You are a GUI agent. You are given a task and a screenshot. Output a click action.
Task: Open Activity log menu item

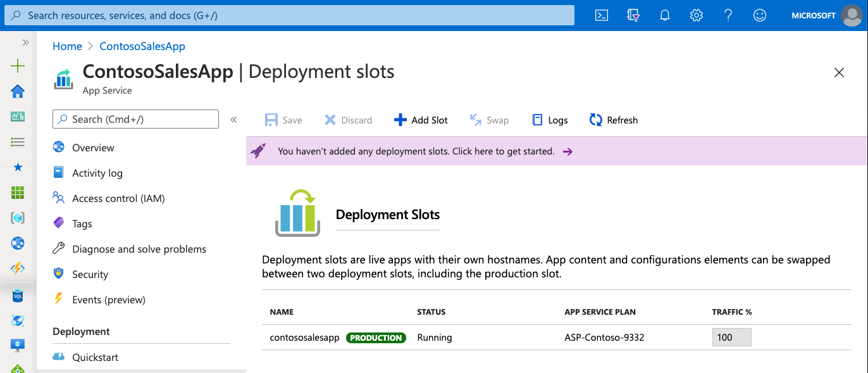[x=97, y=173]
